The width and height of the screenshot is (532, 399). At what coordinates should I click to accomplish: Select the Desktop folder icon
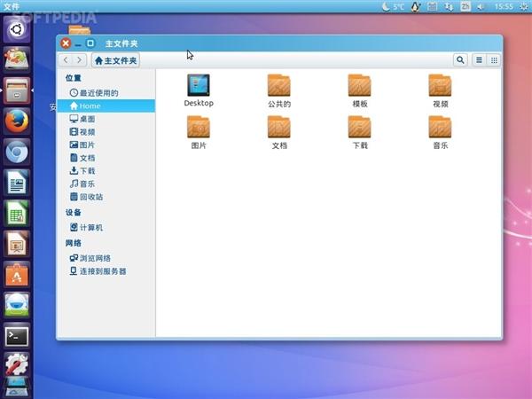[x=199, y=85]
